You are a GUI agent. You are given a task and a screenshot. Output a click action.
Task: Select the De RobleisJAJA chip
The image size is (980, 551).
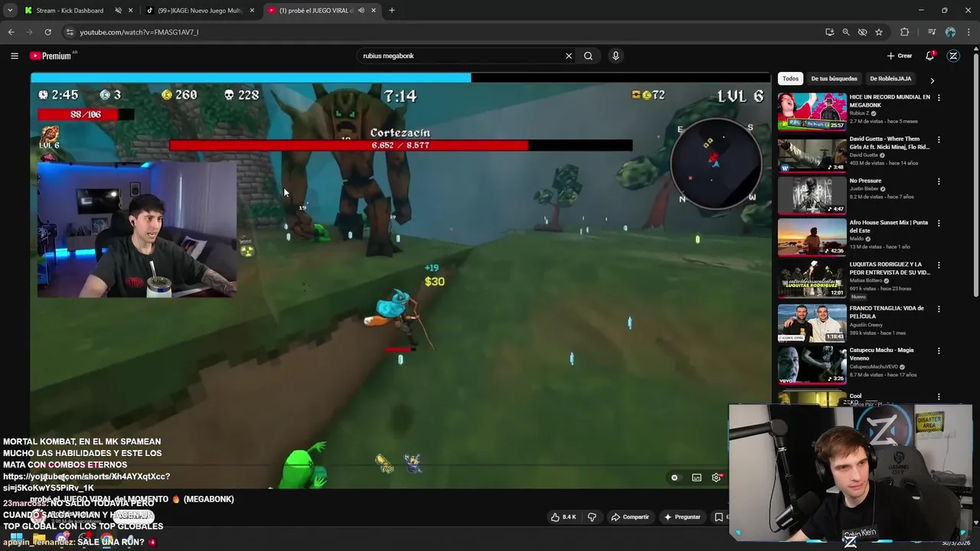tap(890, 79)
